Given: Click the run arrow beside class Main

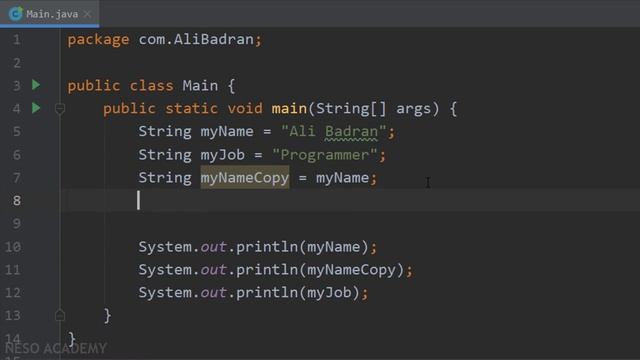Looking at the screenshot, I should 36,85.
